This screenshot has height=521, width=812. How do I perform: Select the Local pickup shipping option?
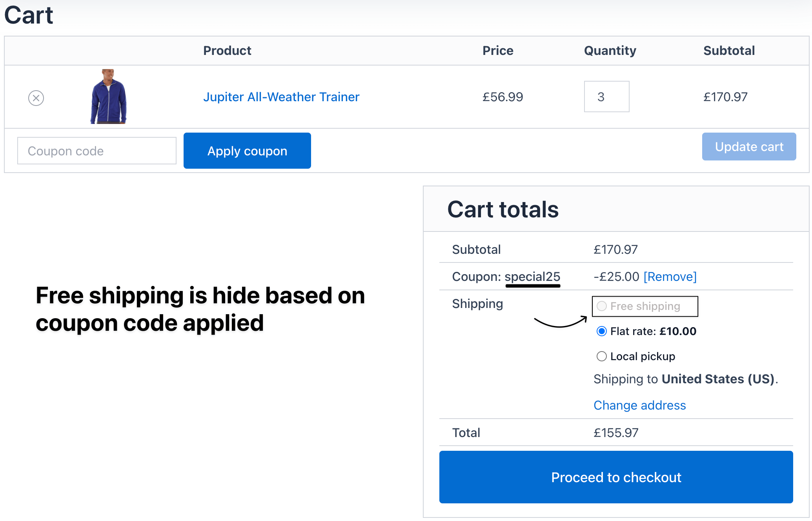click(x=602, y=356)
